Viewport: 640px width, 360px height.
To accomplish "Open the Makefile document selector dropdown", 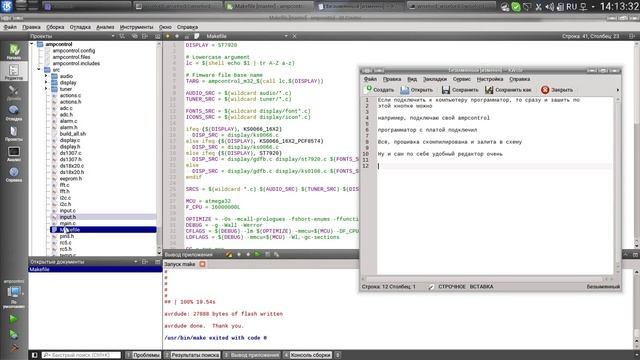I will pyautogui.click(x=286, y=36).
